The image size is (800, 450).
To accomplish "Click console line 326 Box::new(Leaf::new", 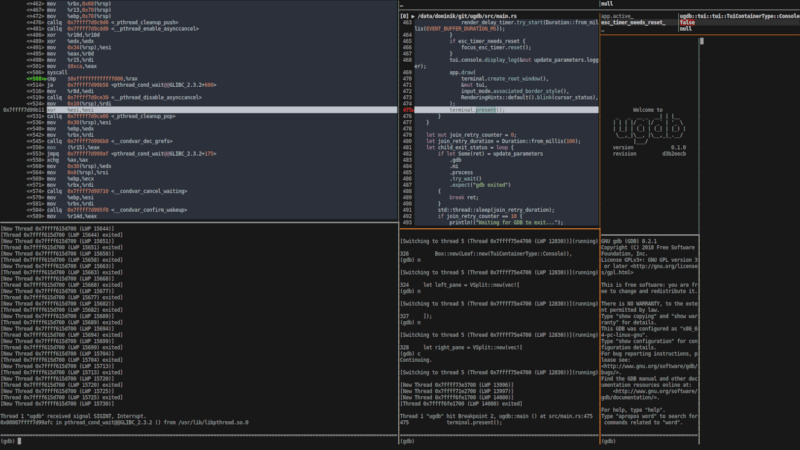I will coord(486,254).
